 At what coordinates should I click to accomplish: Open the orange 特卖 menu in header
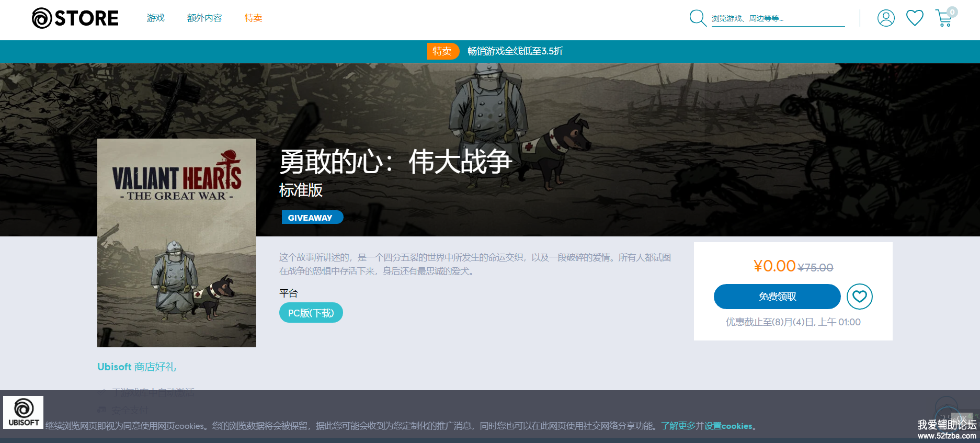[253, 18]
